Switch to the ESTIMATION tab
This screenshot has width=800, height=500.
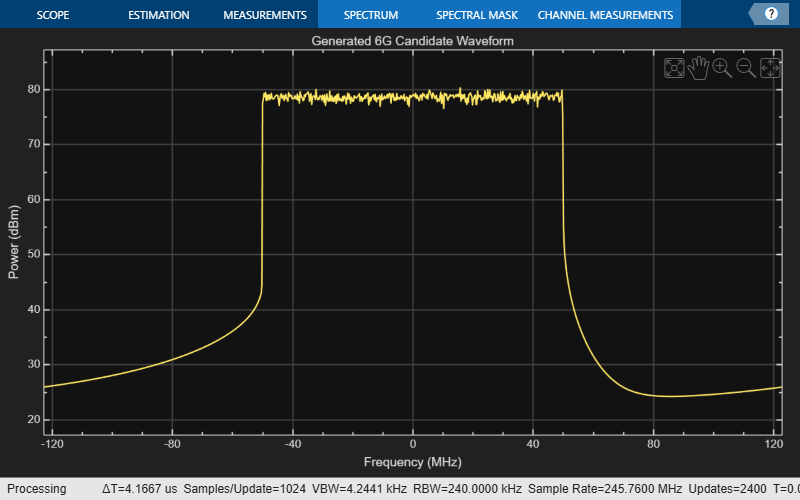click(159, 15)
